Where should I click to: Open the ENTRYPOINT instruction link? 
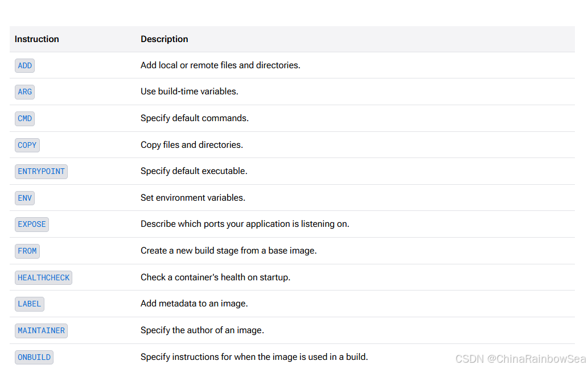click(41, 172)
